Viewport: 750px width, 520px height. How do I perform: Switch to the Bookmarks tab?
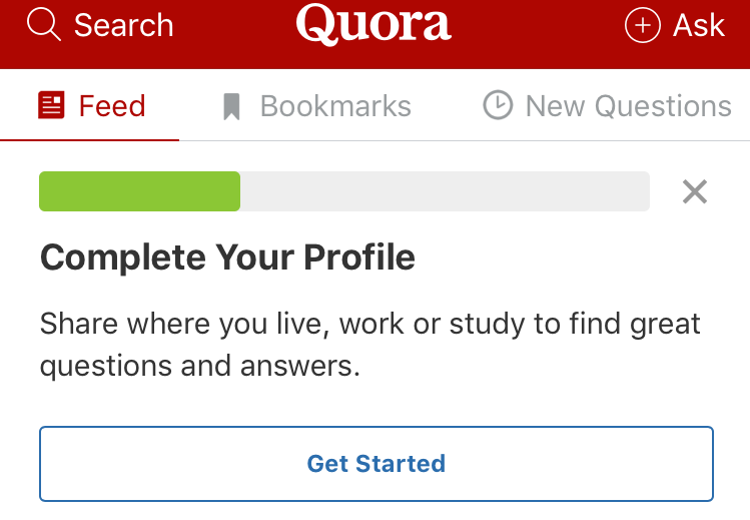tap(335, 106)
